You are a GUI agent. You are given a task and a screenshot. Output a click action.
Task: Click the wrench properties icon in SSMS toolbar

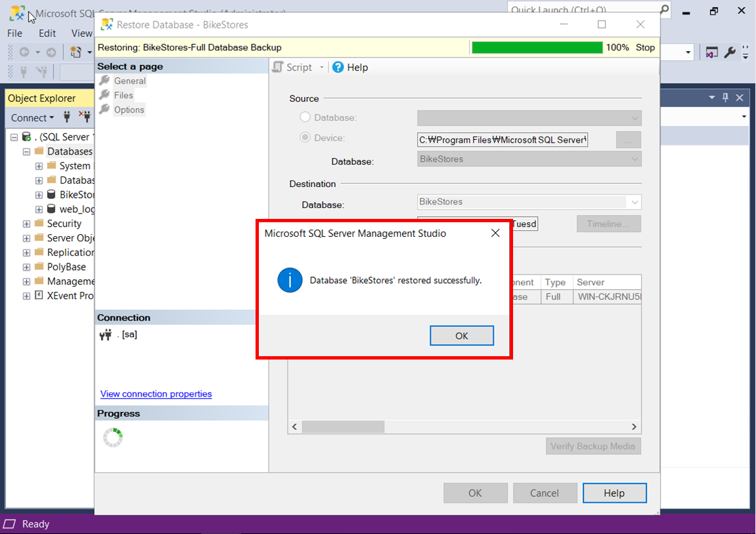[730, 52]
